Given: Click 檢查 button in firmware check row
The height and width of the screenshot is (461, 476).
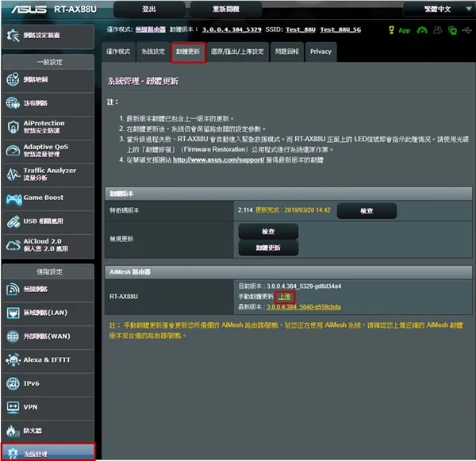Looking at the screenshot, I should [x=268, y=232].
